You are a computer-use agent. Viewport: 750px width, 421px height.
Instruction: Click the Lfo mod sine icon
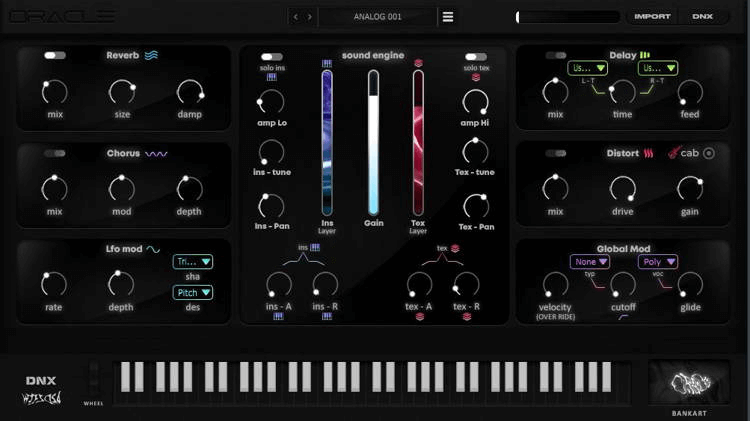[153, 249]
